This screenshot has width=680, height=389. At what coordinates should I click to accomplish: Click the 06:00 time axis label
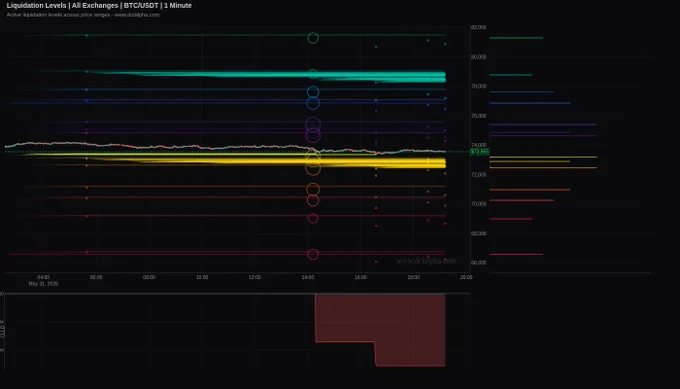click(96, 277)
